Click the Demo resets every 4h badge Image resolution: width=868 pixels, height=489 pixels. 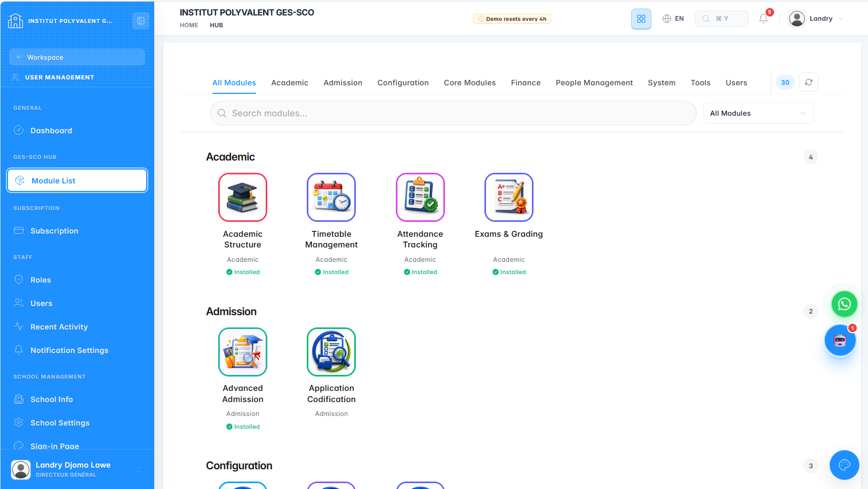512,19
